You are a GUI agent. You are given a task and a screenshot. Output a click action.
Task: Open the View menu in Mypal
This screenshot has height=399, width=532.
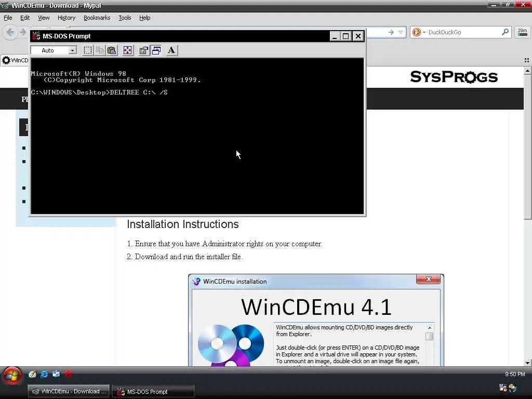[44, 18]
